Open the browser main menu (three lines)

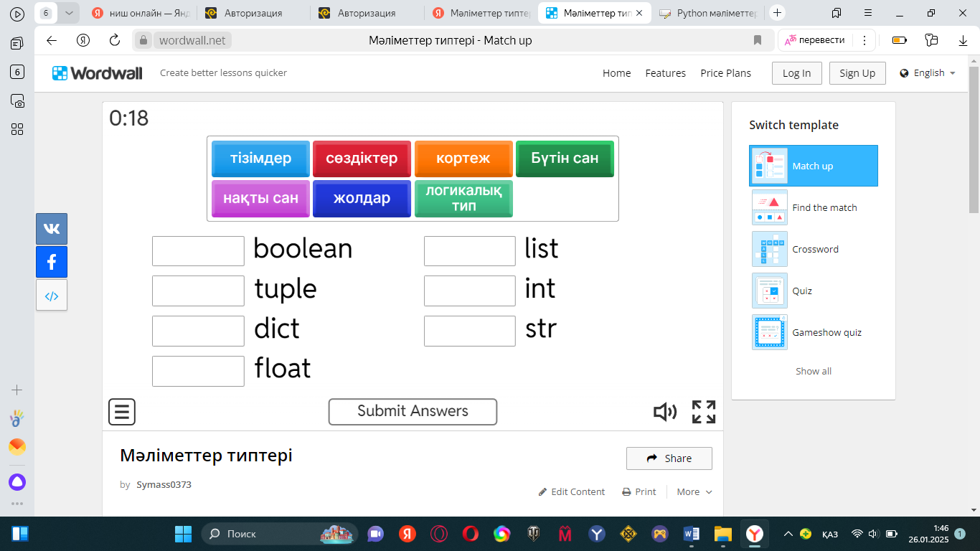[868, 13]
